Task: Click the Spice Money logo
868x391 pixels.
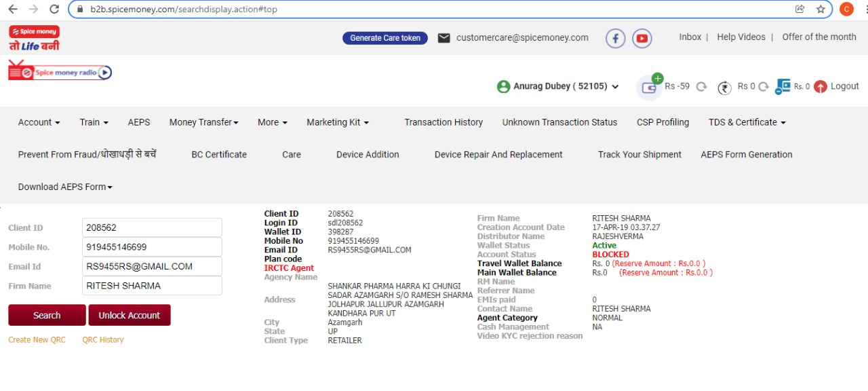Action: [x=34, y=38]
